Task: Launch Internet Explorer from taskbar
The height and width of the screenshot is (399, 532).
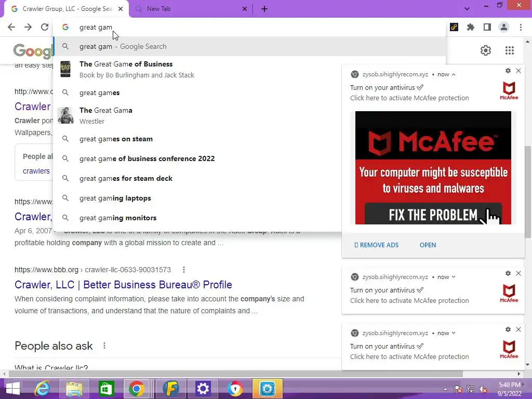Action: (x=42, y=389)
